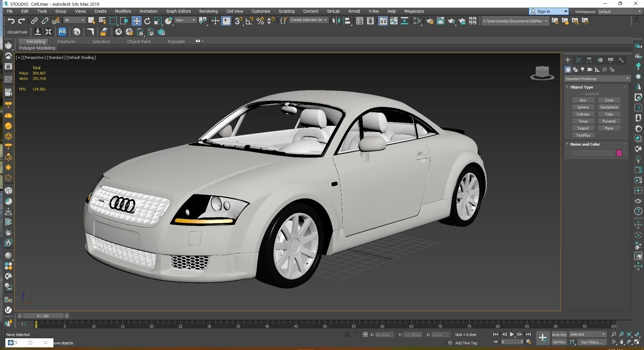Create a Teapot primitive
Screen dimensions: 644x350
[583, 128]
